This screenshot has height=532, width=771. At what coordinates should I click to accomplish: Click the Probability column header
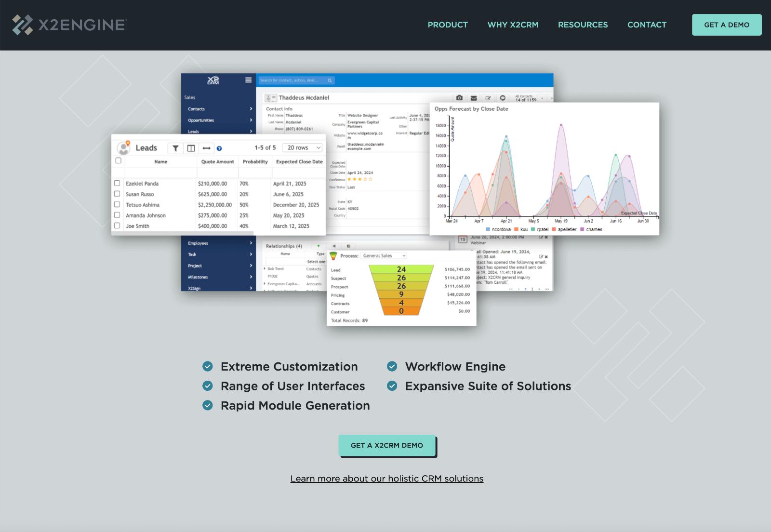coord(255,162)
